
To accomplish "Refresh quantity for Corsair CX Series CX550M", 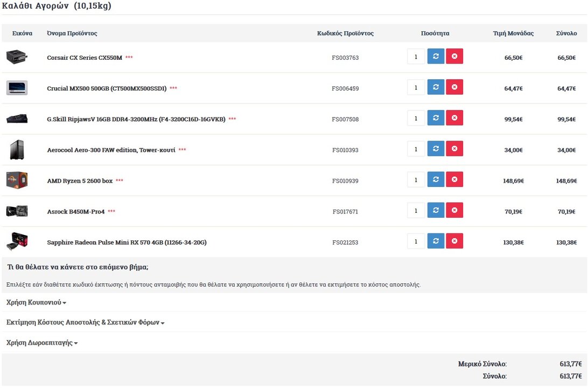I will tap(436, 56).
